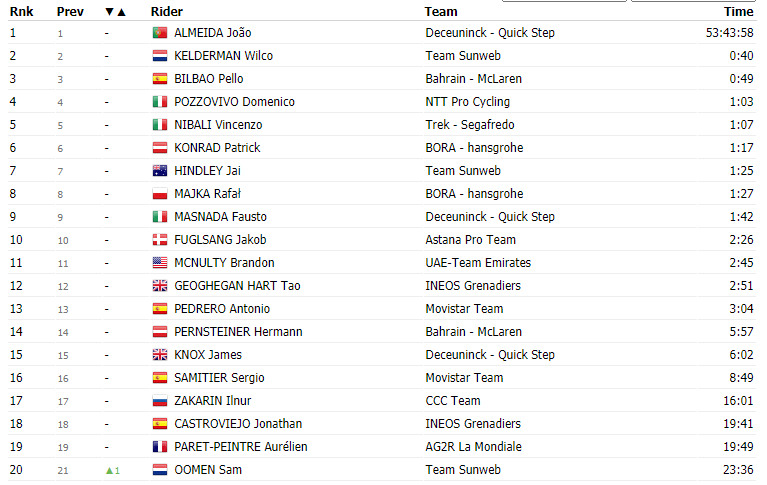Open rider page for KELDERMAN Wilco

click(224, 56)
